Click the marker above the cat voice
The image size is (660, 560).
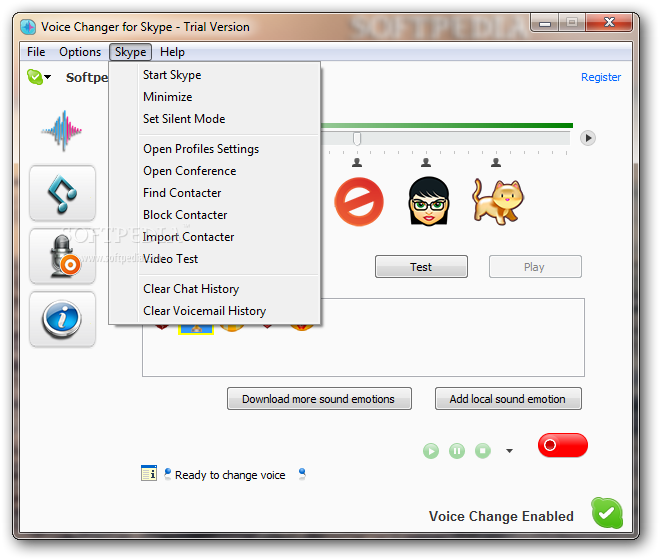pos(496,163)
